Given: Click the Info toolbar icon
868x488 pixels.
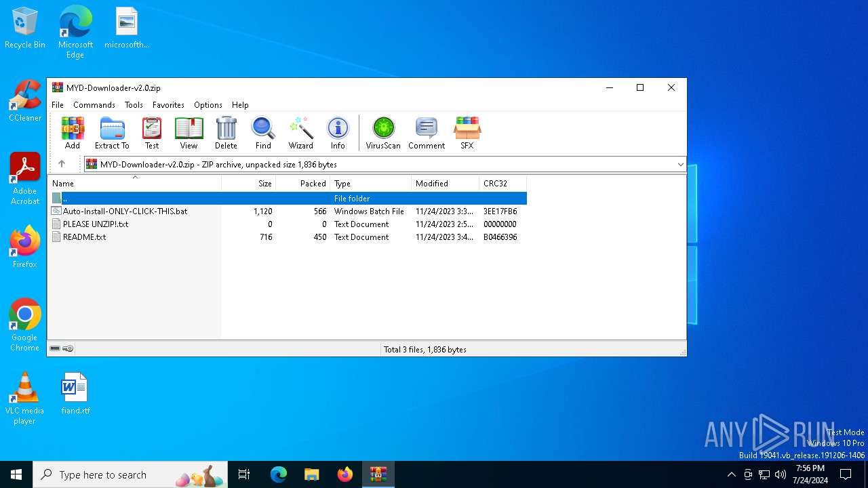Looking at the screenshot, I should click(338, 132).
